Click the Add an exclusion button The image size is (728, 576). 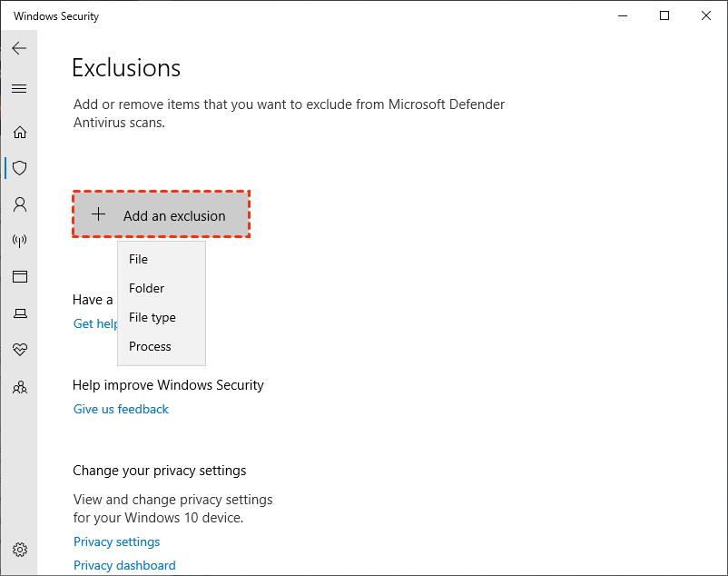tap(162, 215)
